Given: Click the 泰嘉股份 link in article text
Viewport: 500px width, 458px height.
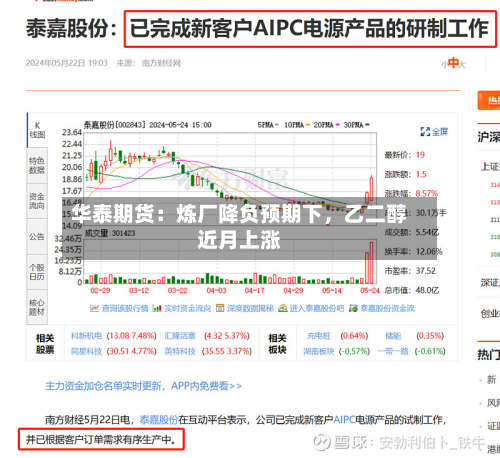Looking at the screenshot, I should (x=159, y=420).
